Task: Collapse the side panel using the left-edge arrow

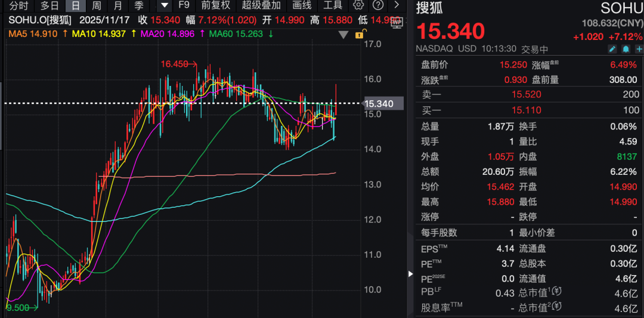Action: click(410, 274)
